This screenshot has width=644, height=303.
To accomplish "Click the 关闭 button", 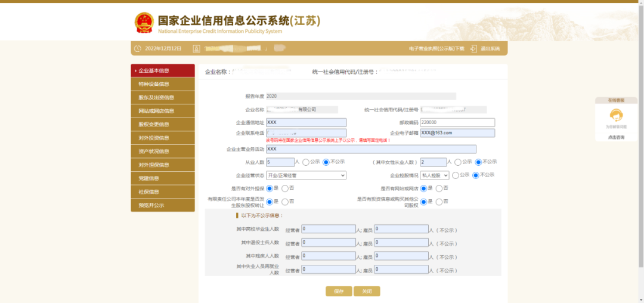I will pos(367,291).
